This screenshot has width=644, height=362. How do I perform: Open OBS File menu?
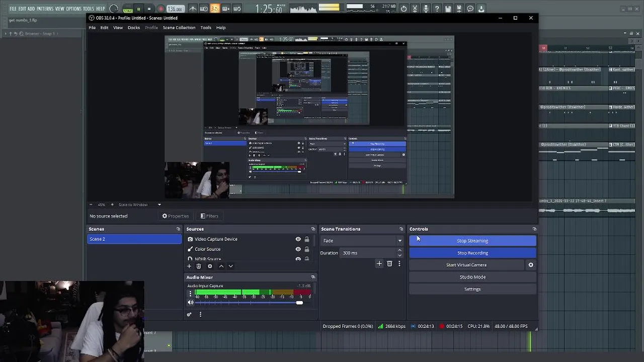click(x=92, y=28)
